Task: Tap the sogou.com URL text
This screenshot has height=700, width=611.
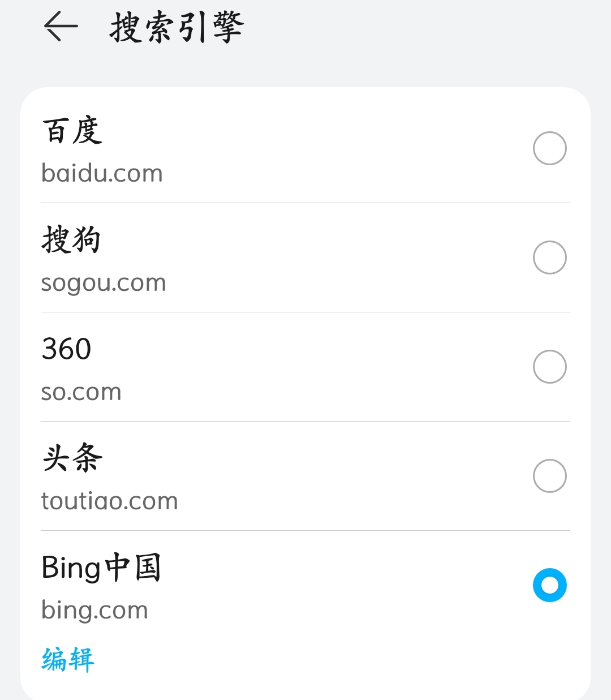Action: pyautogui.click(x=104, y=283)
